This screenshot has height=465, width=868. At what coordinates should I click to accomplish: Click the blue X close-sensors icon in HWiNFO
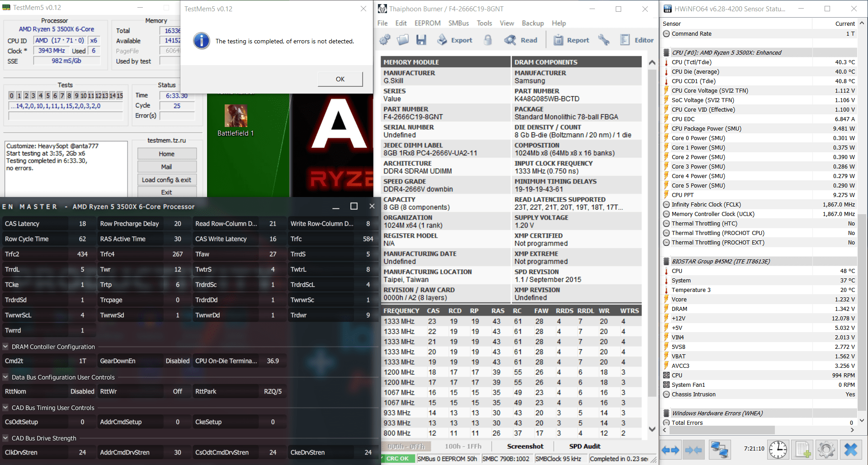(x=851, y=450)
